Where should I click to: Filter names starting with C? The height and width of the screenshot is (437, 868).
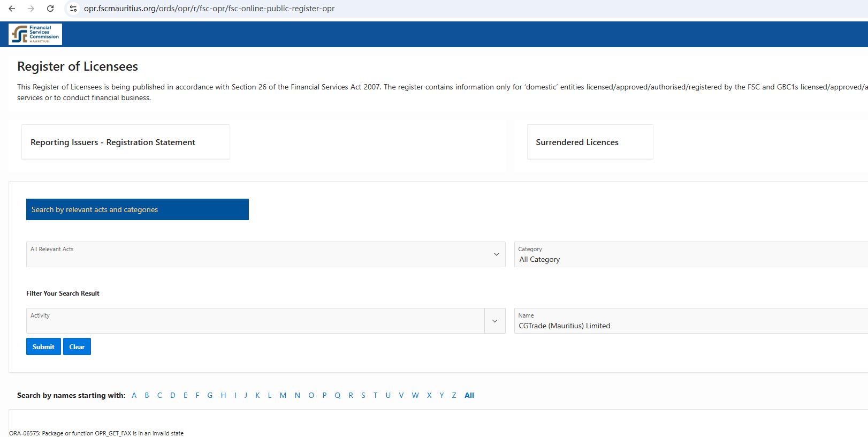tap(159, 395)
